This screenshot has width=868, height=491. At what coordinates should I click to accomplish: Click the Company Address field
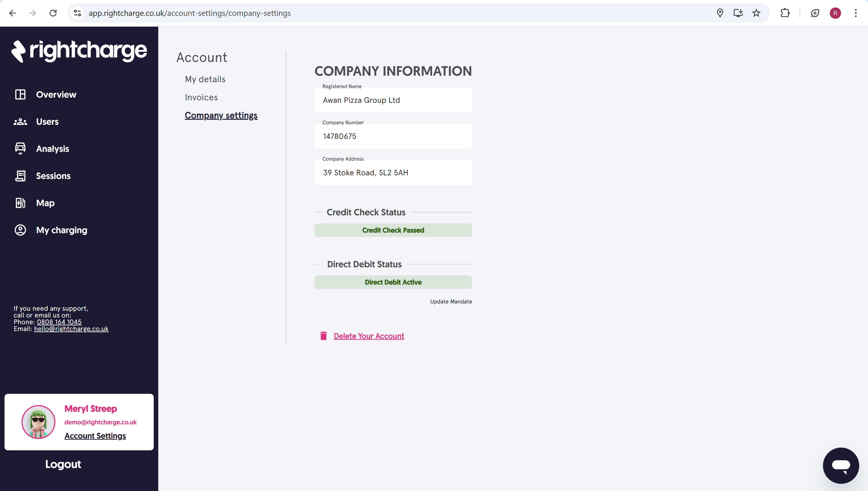[x=393, y=173]
